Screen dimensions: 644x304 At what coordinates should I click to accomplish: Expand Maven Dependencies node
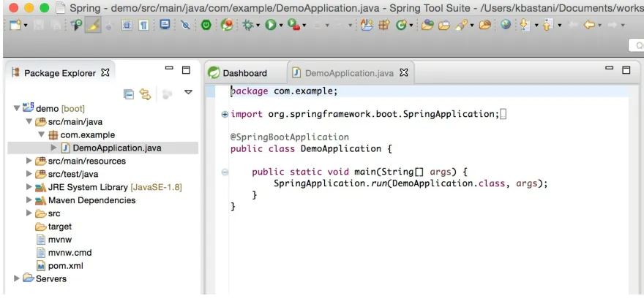click(x=29, y=199)
